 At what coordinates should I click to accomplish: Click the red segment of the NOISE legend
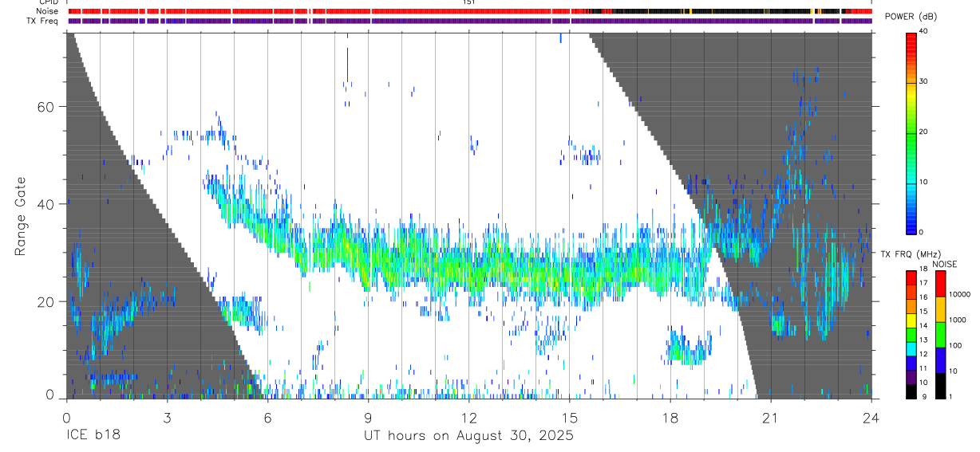940,283
